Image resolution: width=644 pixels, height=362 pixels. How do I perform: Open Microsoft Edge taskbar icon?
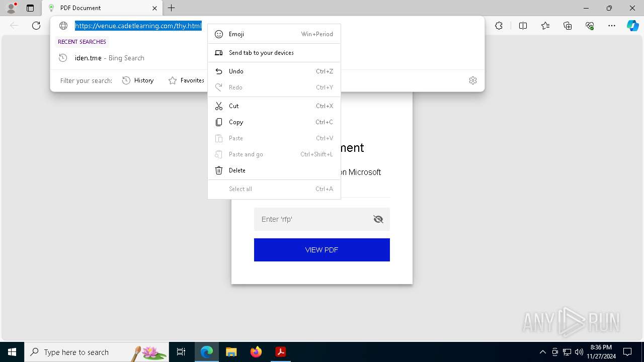[207, 352]
